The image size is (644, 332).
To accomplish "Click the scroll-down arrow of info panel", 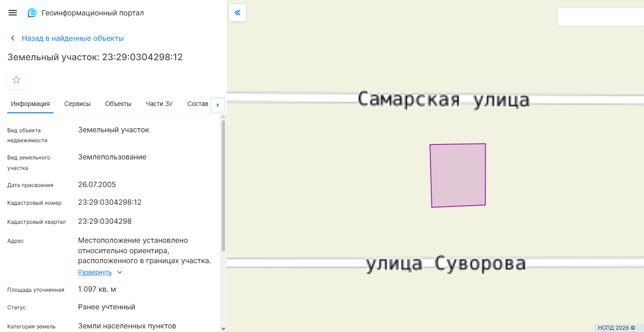I will (223, 328).
